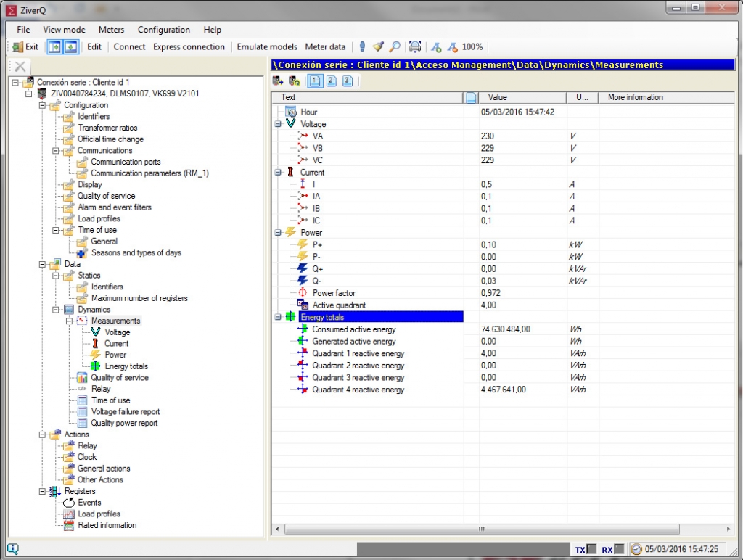
Task: Click the info speech-bubble icon in status bar
Action: 13,548
